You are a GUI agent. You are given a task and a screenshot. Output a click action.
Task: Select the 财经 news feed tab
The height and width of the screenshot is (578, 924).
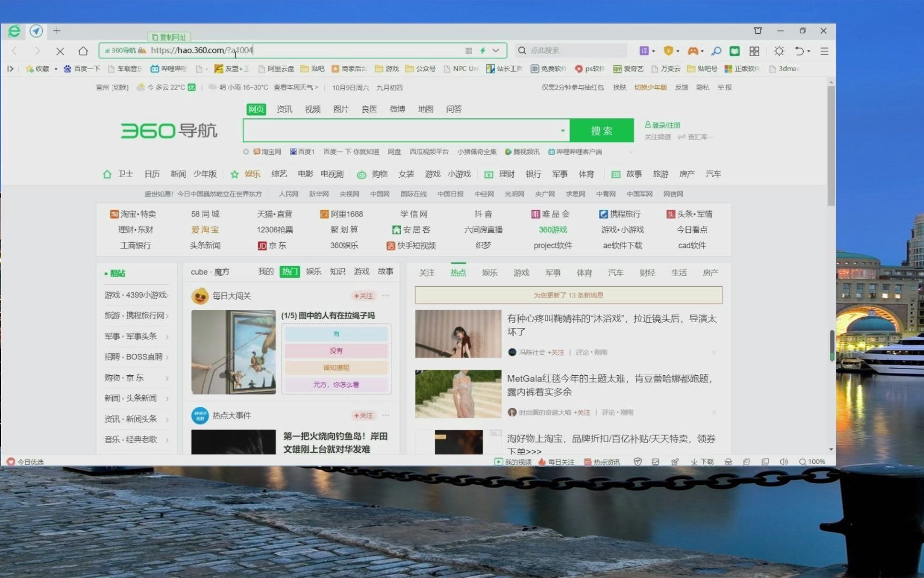pyautogui.click(x=647, y=273)
